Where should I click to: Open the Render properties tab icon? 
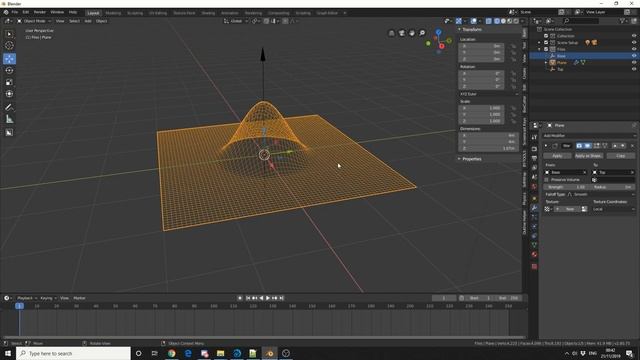point(534,149)
